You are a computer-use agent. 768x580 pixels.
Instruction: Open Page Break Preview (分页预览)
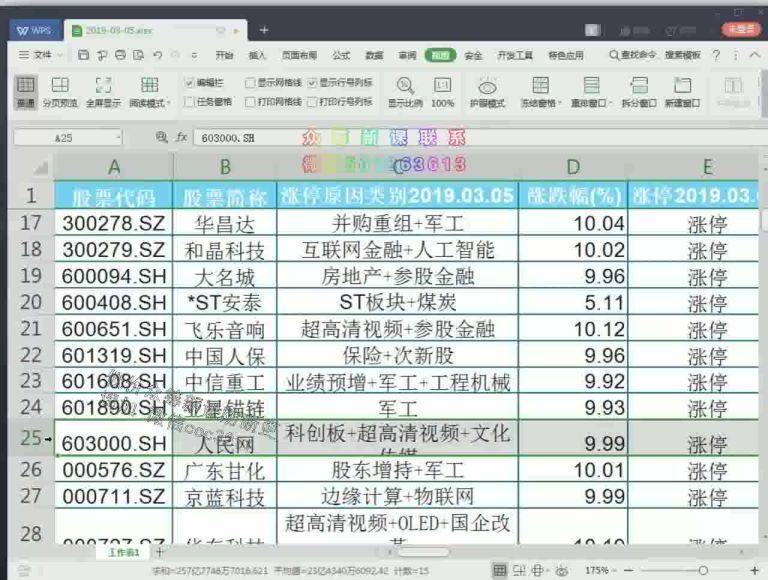pyautogui.click(x=60, y=86)
